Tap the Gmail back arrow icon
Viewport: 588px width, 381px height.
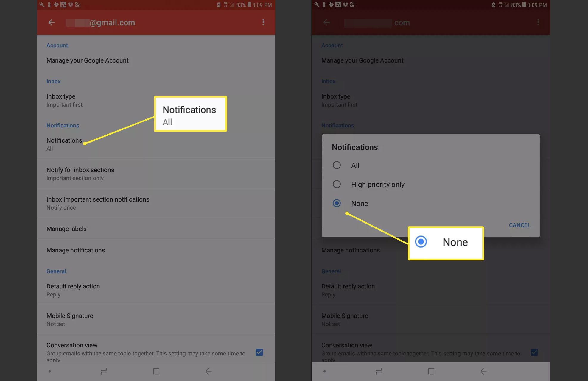52,22
